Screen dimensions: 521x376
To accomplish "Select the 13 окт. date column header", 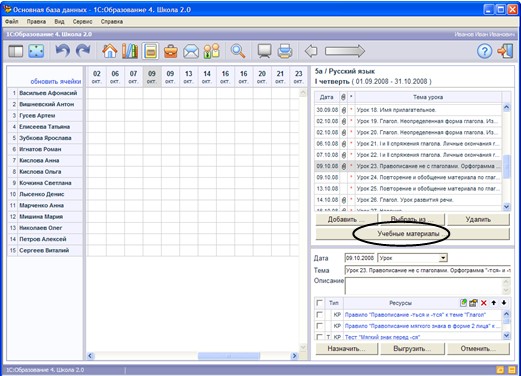I will [x=188, y=77].
